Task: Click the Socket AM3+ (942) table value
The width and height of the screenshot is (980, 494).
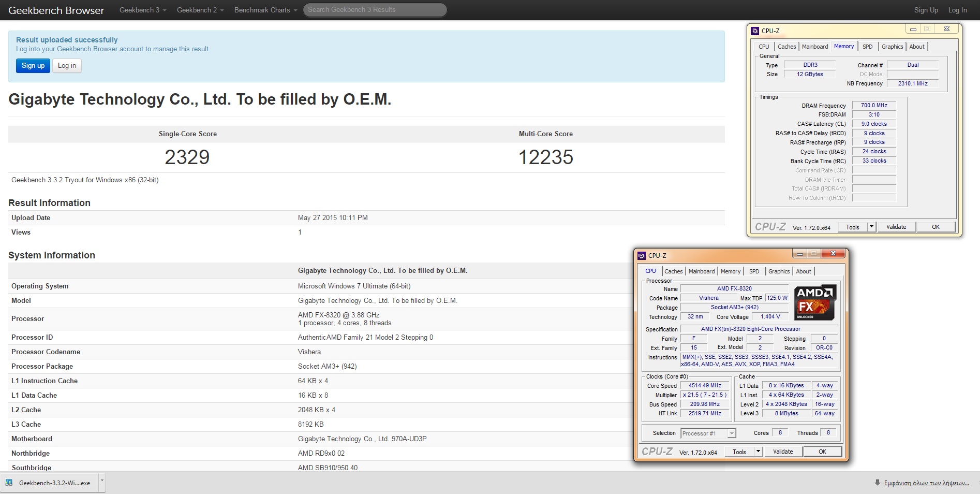Action: pyautogui.click(x=327, y=366)
